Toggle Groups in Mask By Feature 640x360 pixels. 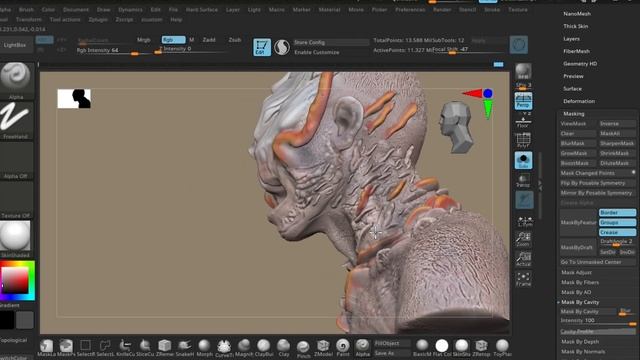pos(617,222)
